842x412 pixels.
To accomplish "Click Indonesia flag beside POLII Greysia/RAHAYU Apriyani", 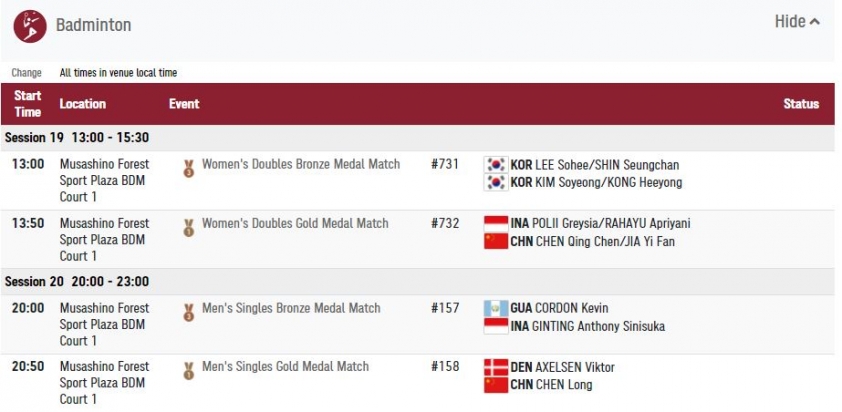I will (496, 223).
